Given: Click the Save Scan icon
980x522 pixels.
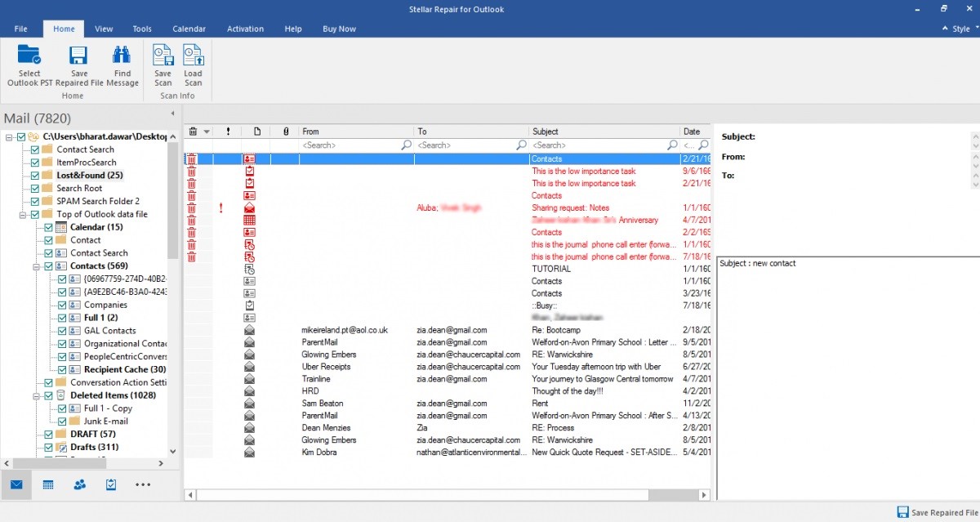Looking at the screenshot, I should tap(163, 56).
